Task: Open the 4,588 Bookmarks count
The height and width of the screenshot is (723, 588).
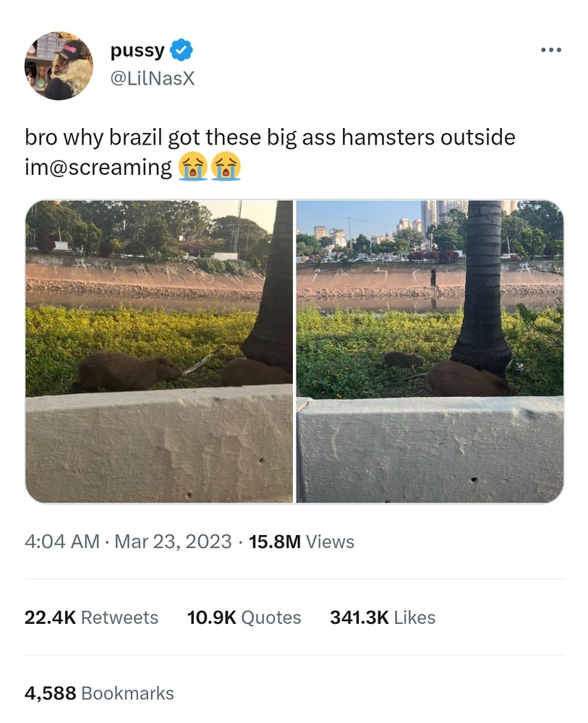Action: click(x=99, y=693)
